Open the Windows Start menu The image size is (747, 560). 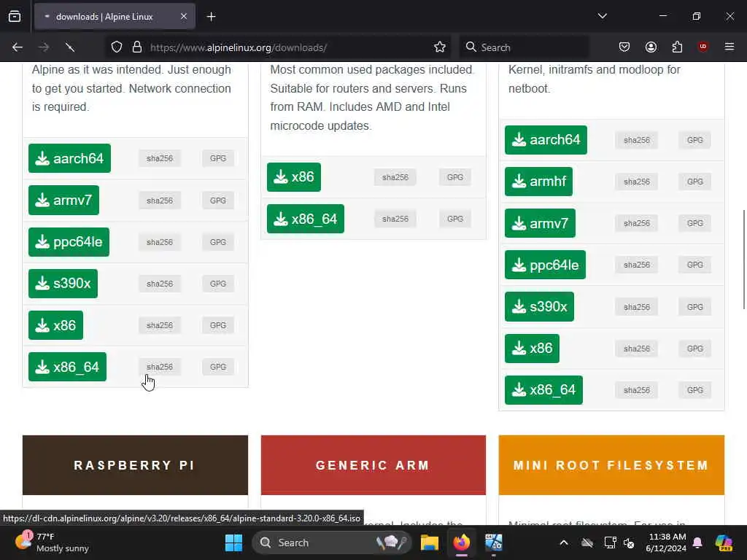coord(233,542)
